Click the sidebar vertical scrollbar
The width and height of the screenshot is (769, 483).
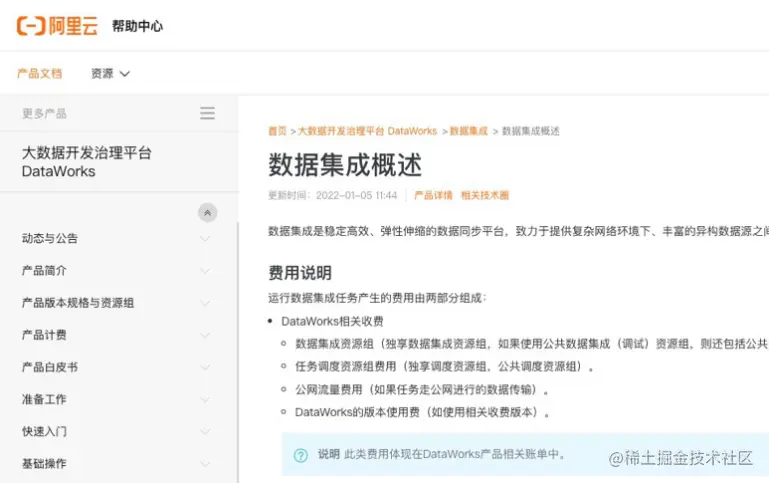click(238, 352)
